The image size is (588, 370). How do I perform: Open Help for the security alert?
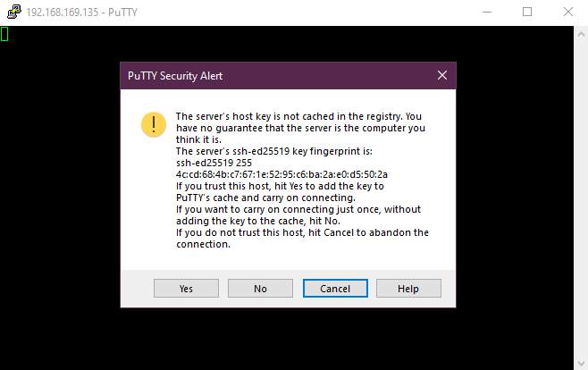[408, 289]
